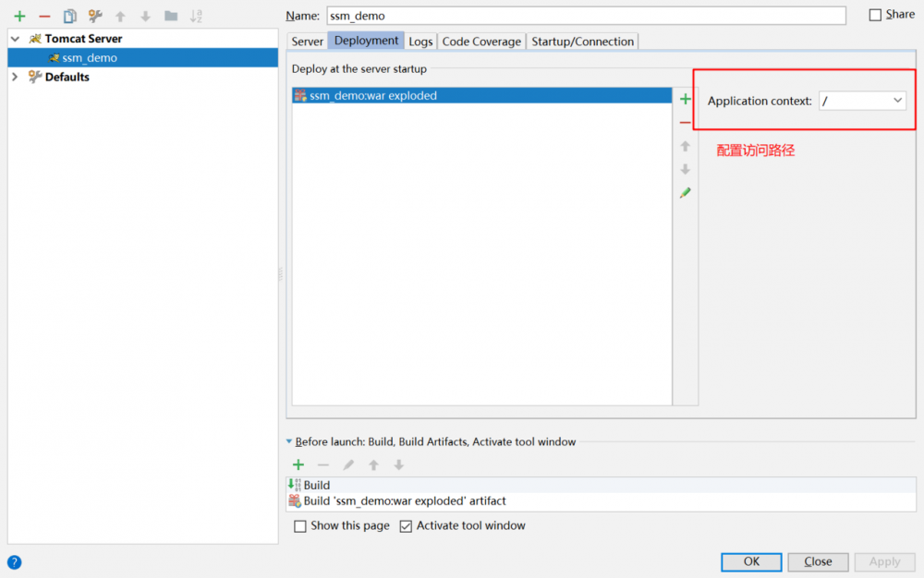Move deployment artifact up

pyautogui.click(x=686, y=146)
